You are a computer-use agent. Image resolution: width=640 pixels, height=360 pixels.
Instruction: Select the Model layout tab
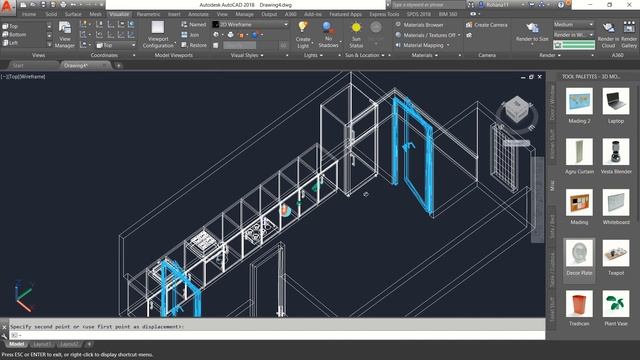coord(16,344)
